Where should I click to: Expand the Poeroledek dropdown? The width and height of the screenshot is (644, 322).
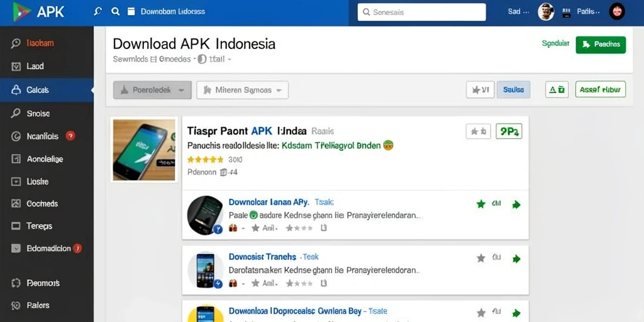[152, 90]
